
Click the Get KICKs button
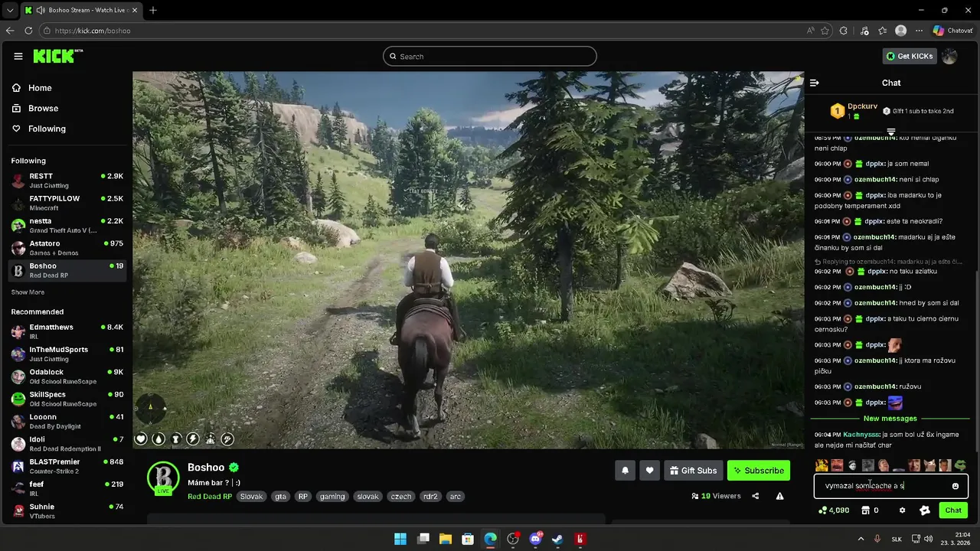pyautogui.click(x=910, y=56)
